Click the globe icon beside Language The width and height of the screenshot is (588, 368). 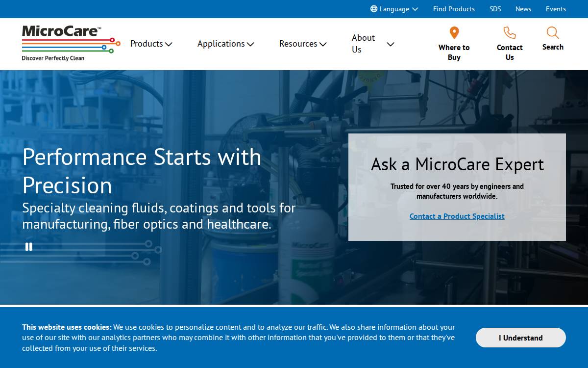tap(374, 9)
